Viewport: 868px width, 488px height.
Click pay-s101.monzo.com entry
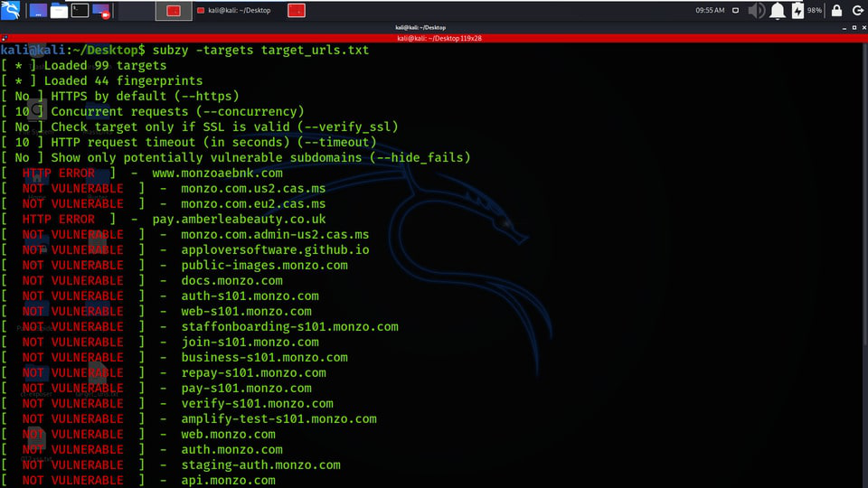coord(246,389)
